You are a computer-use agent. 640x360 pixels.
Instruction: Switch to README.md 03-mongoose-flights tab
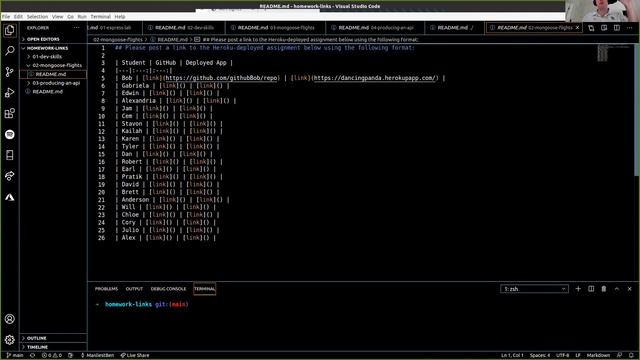click(x=276, y=28)
